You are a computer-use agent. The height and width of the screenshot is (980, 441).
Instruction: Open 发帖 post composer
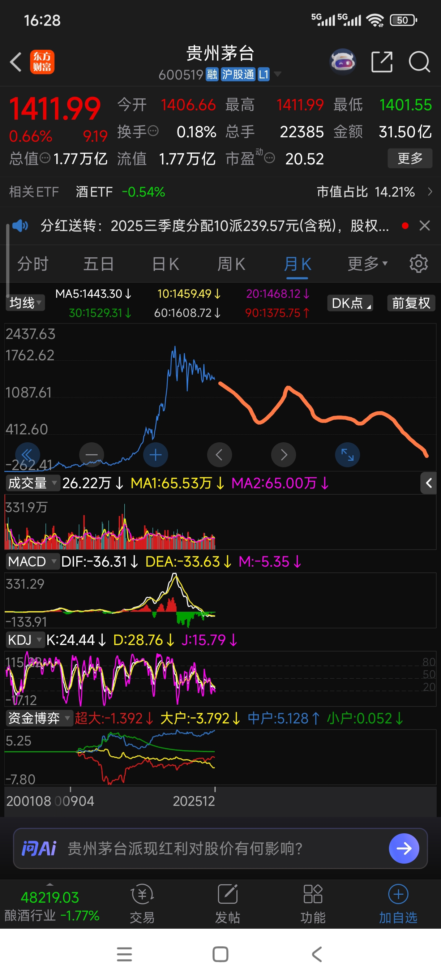pos(227,904)
